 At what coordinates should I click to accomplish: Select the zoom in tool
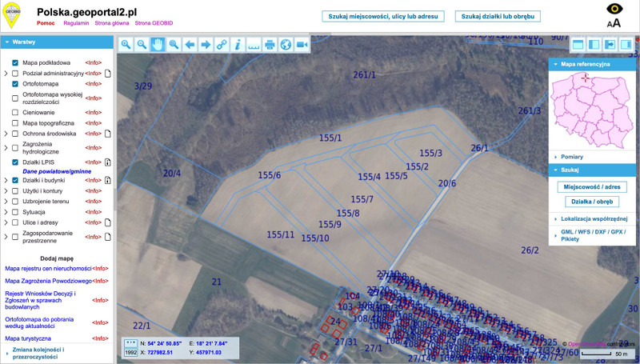pyautogui.click(x=126, y=45)
